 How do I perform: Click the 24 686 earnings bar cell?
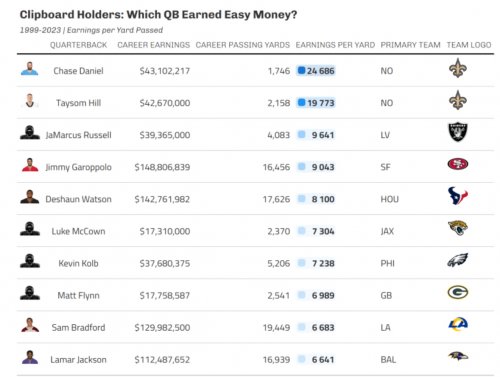point(316,71)
